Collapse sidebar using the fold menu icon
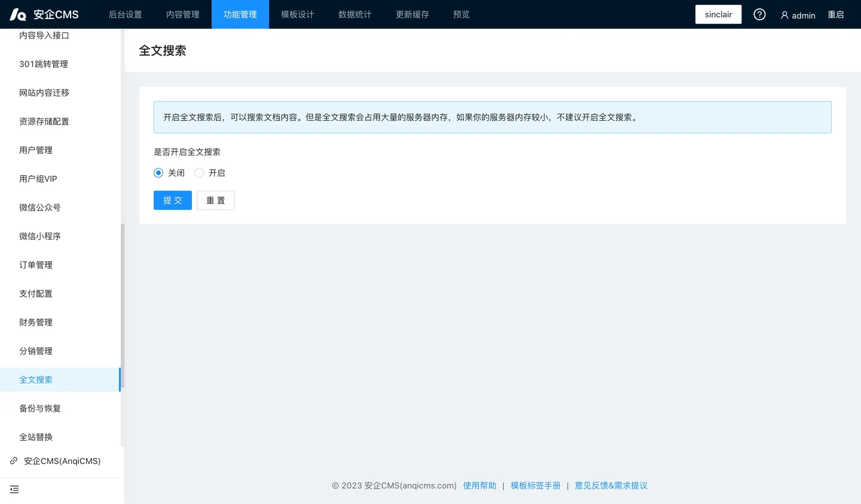 [x=14, y=490]
